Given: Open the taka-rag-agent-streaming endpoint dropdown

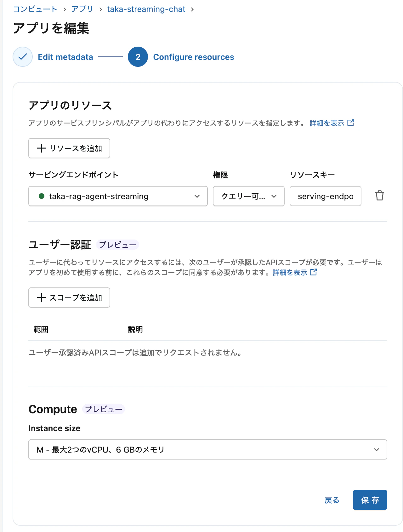Looking at the screenshot, I should pos(118,196).
